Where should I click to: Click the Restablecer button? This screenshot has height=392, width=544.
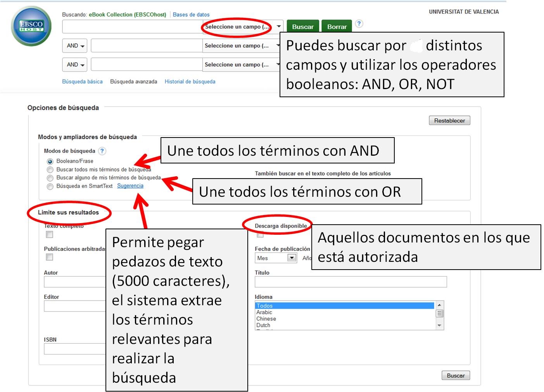pyautogui.click(x=449, y=120)
